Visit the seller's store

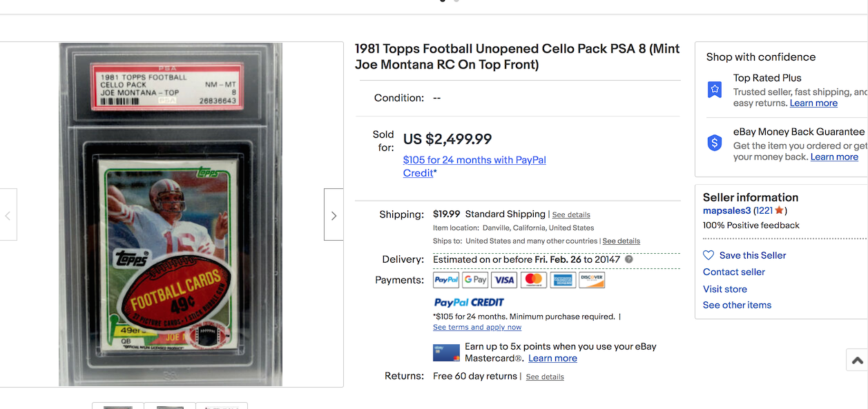tap(725, 289)
